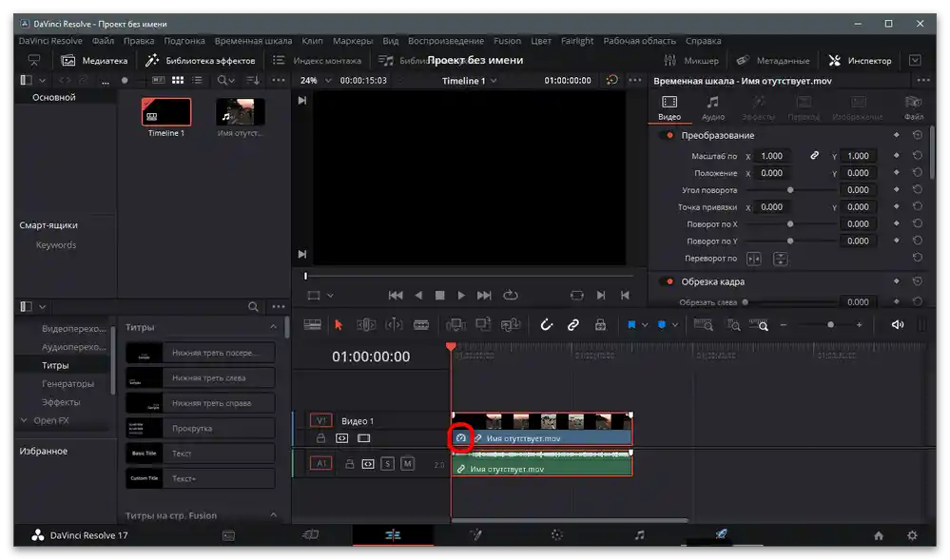Adjust Поворот по X slider
Image resolution: width=950 pixels, height=560 pixels.
point(790,224)
